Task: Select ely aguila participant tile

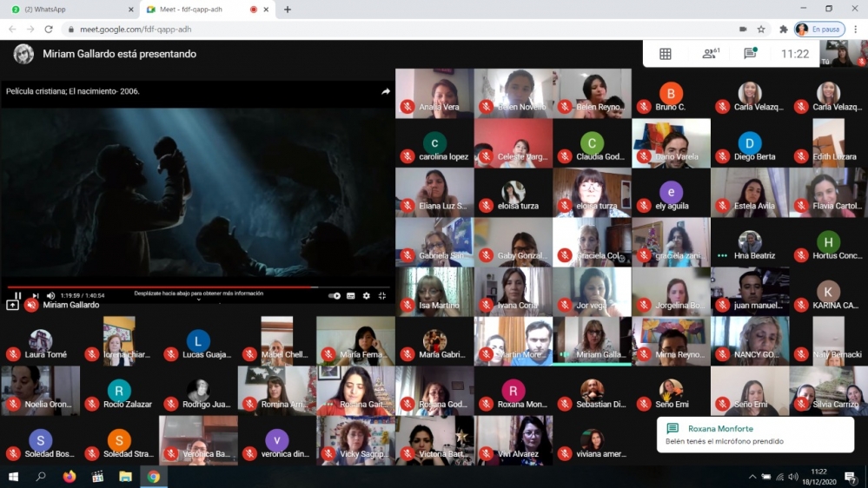Action: 671,192
